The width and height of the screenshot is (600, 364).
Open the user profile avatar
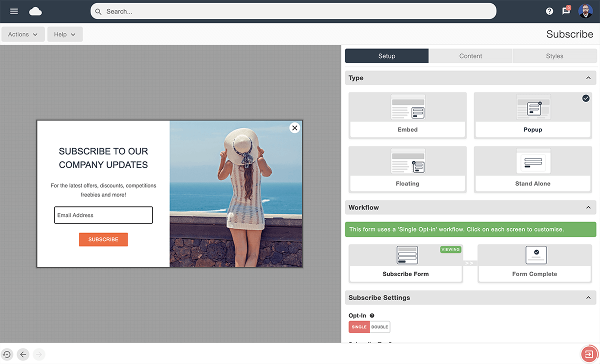[x=585, y=11]
